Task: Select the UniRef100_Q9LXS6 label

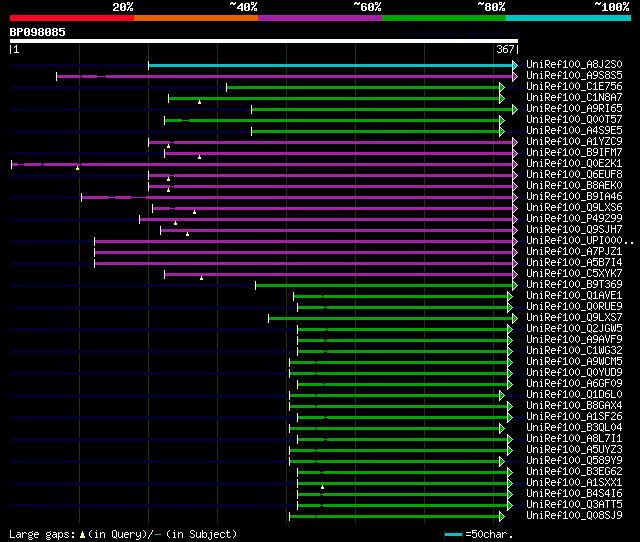Action: pyautogui.click(x=574, y=208)
